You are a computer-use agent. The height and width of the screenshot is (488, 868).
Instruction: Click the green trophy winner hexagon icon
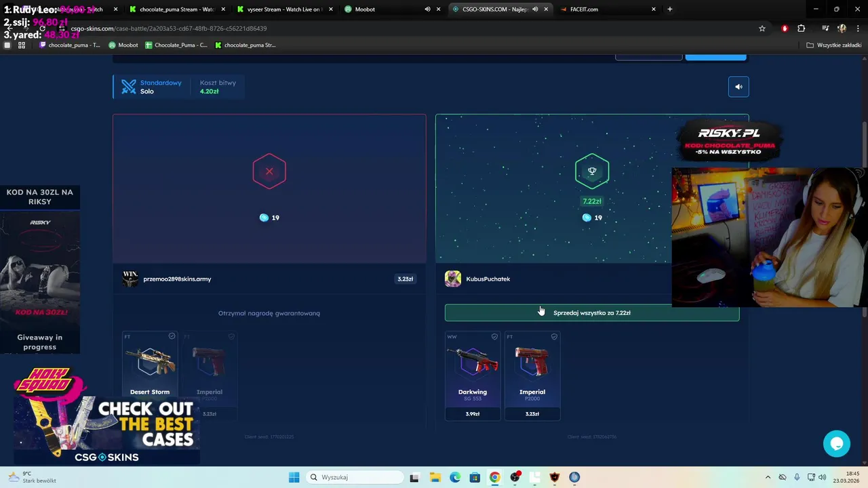(592, 171)
